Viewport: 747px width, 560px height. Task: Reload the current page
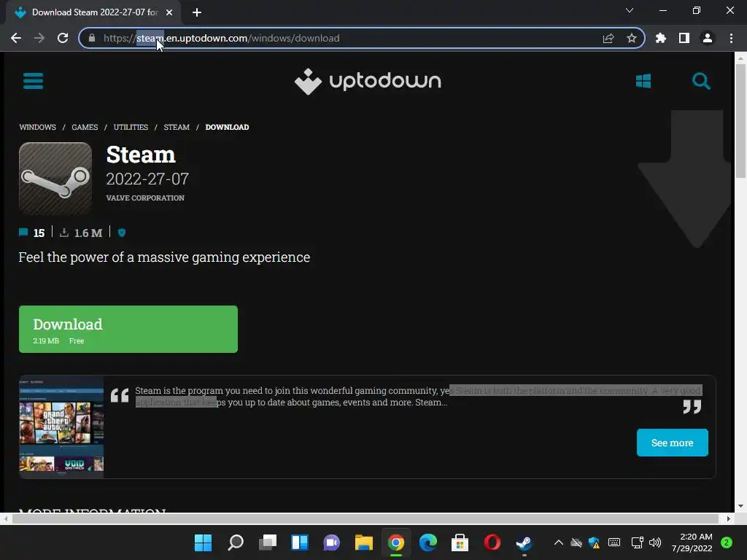[63, 38]
